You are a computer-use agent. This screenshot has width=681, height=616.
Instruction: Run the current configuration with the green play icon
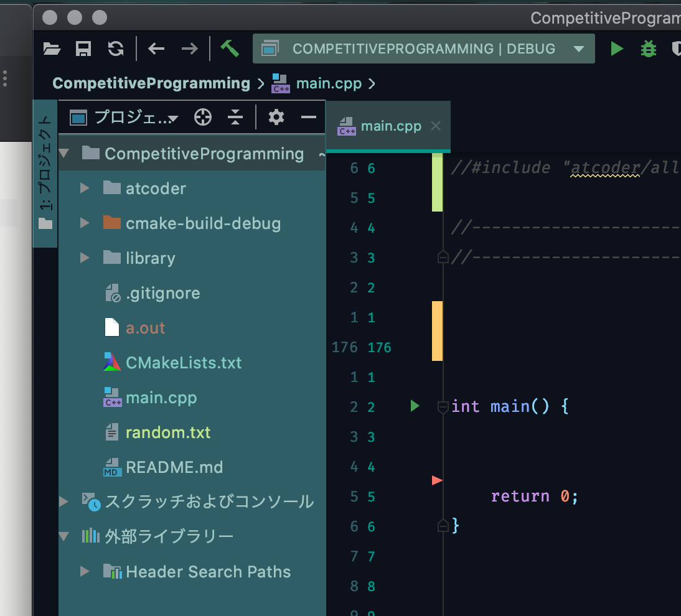point(616,49)
